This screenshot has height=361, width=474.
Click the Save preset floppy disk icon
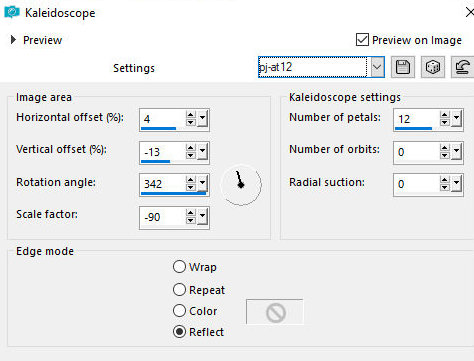point(403,67)
